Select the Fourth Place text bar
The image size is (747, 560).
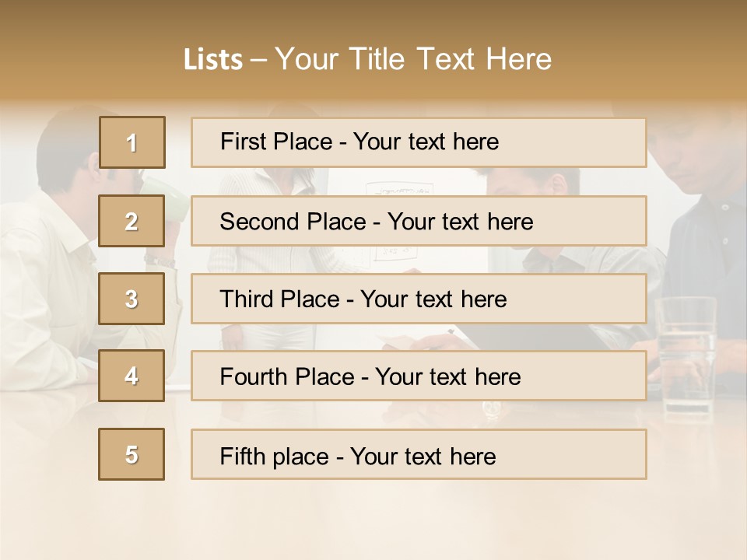419,376
